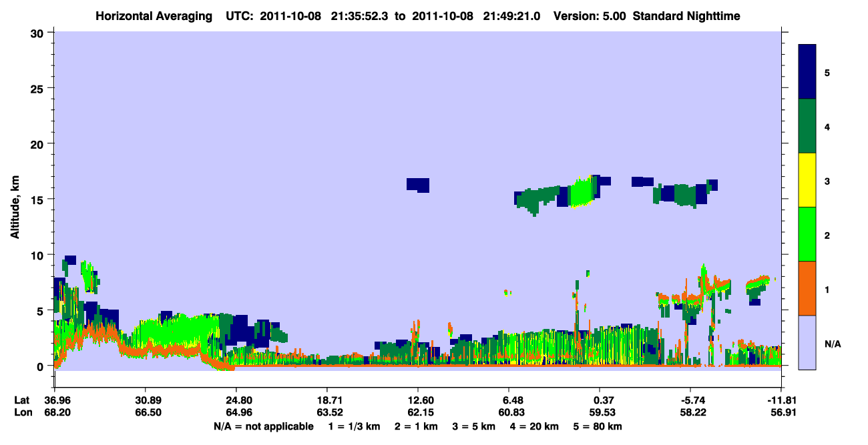Click the 'Version: 5.00' text
Image resolution: width=868 pixels, height=445 pixels.
[x=590, y=15]
